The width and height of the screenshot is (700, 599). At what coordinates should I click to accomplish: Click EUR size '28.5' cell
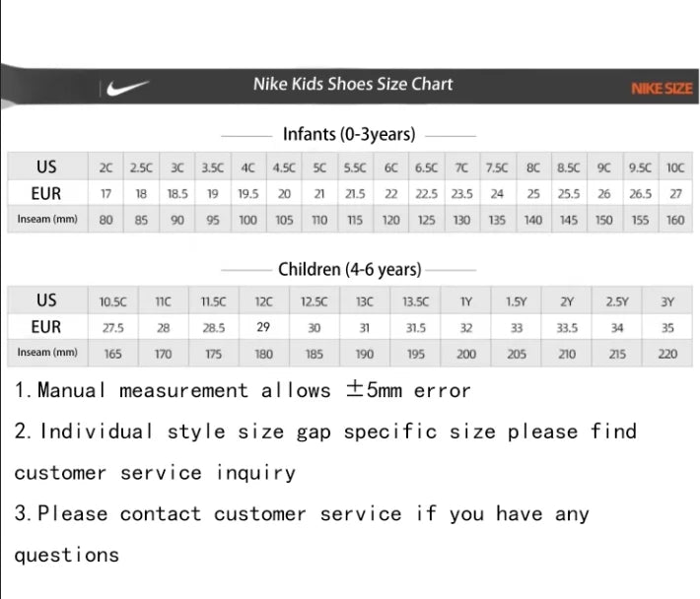point(213,328)
